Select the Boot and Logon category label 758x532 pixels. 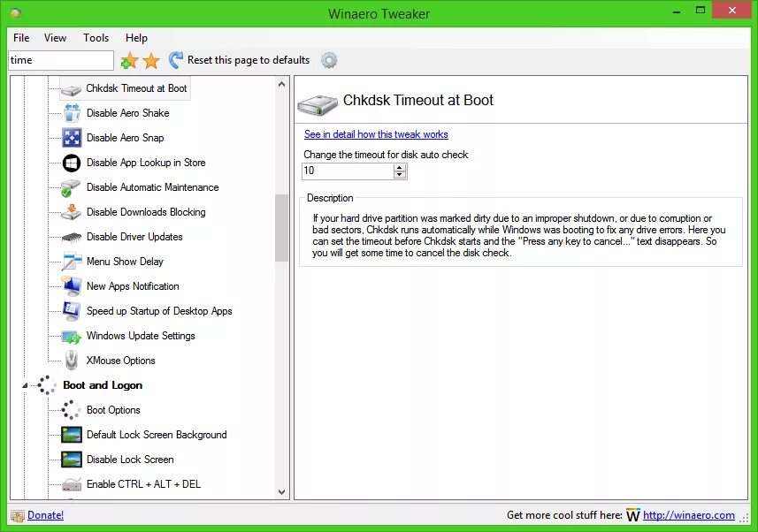pos(103,385)
